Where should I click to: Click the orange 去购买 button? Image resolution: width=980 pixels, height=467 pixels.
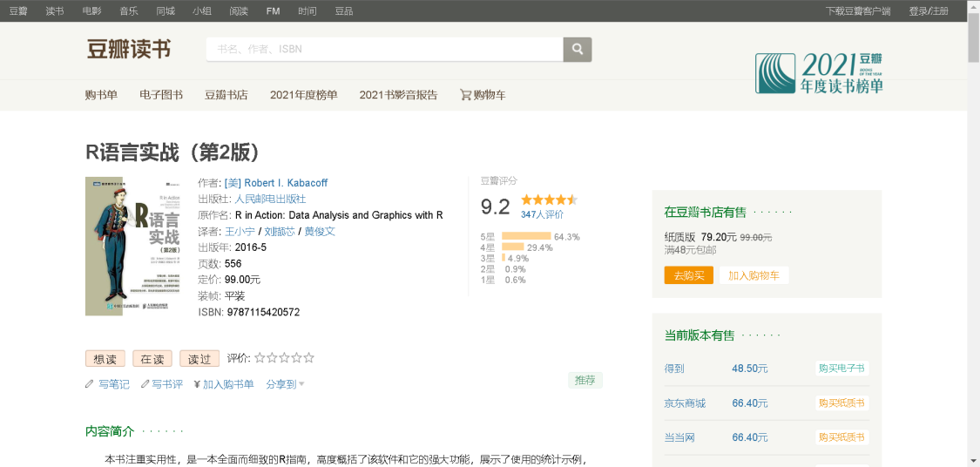coord(689,275)
